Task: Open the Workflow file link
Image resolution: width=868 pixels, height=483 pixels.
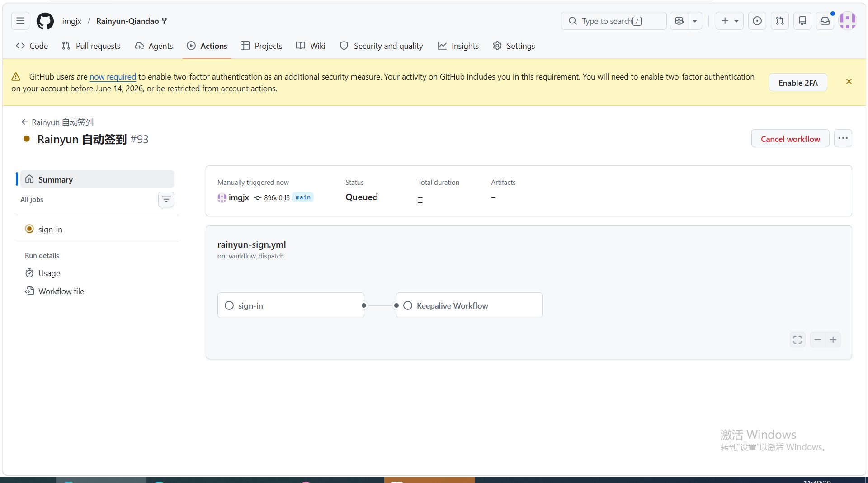Action: click(97, 291)
